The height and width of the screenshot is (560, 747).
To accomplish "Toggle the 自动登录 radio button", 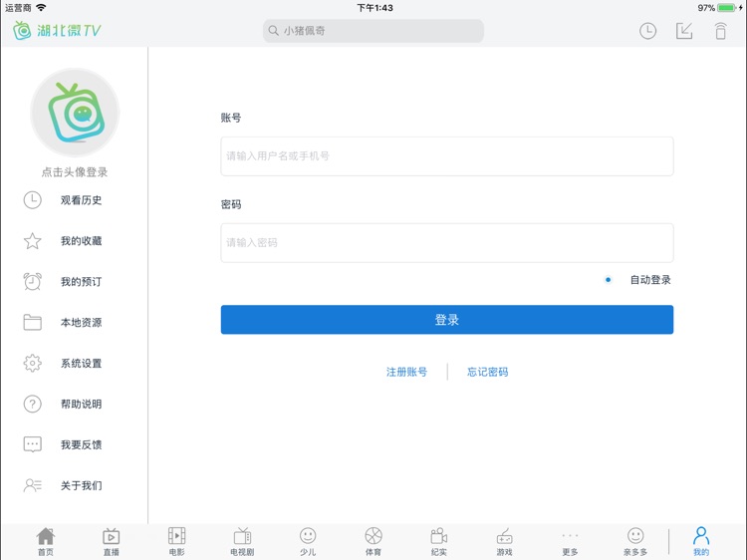I will 609,280.
